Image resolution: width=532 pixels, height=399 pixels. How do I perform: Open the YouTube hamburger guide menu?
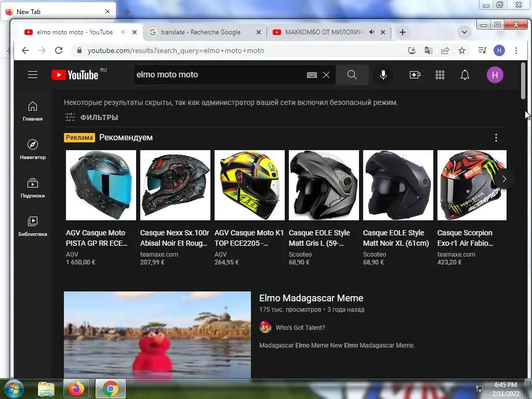33,75
